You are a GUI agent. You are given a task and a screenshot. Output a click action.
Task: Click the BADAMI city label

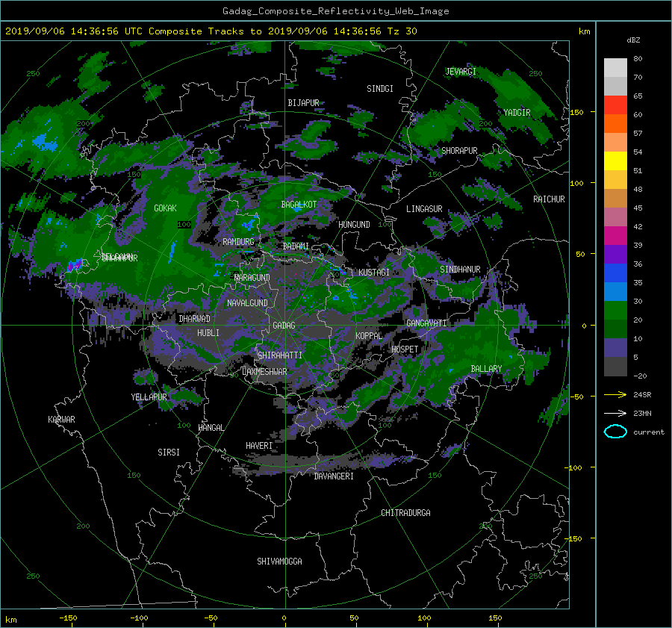[x=296, y=246]
